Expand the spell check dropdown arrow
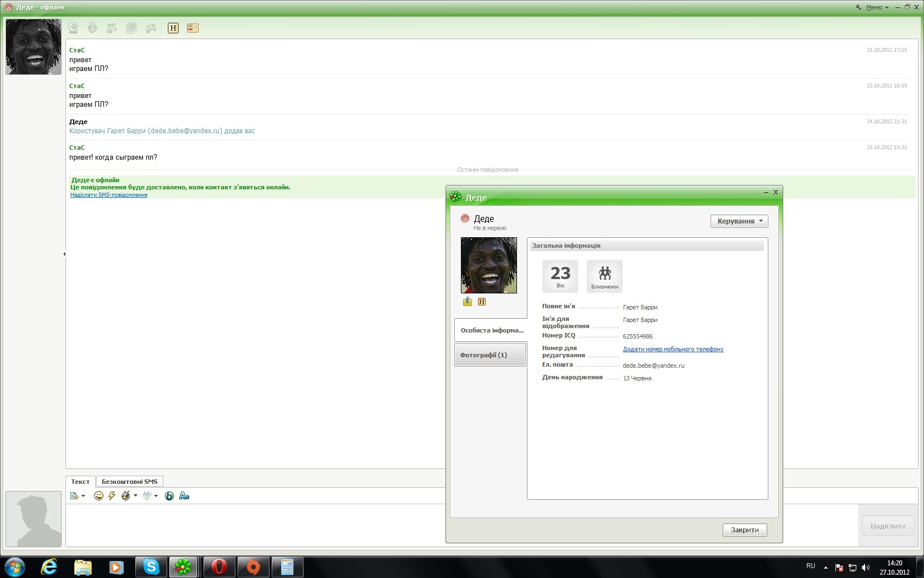 (156, 496)
